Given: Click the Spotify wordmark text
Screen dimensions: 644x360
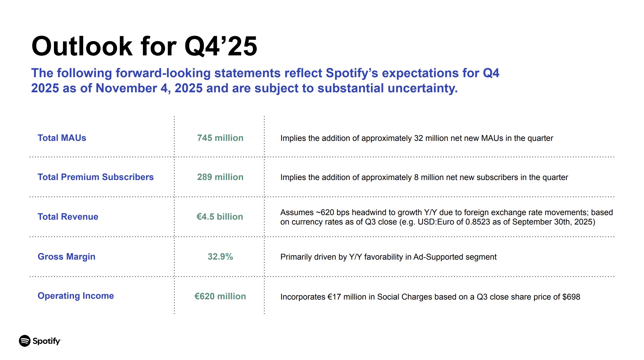Looking at the screenshot, I should [x=46, y=341].
